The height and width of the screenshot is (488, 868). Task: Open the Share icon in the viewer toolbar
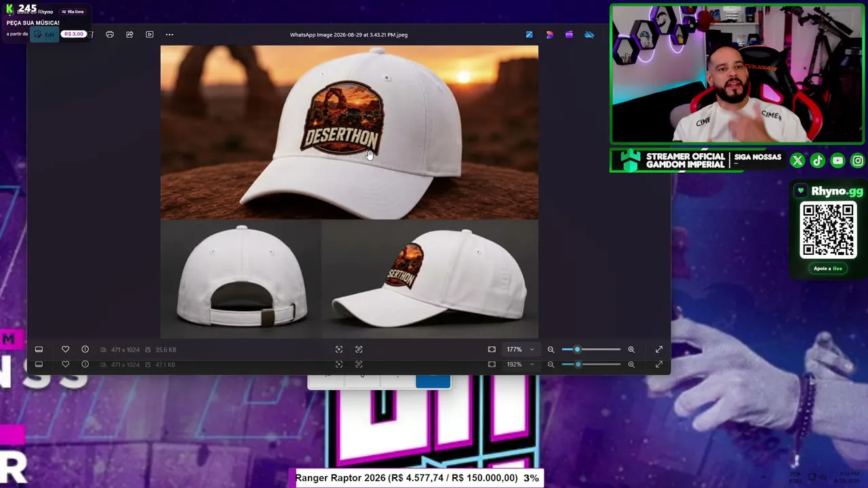pyautogui.click(x=130, y=35)
